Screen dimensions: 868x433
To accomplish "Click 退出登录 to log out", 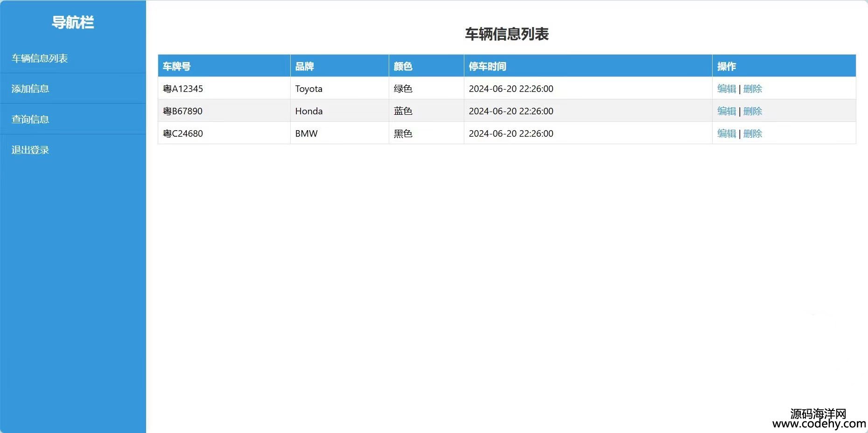I will coord(30,150).
